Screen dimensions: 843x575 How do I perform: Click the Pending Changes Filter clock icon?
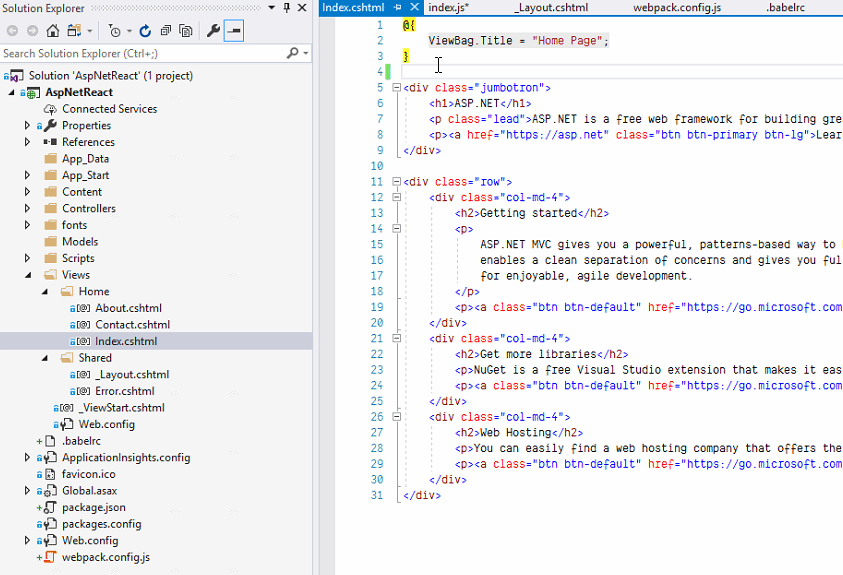point(115,31)
